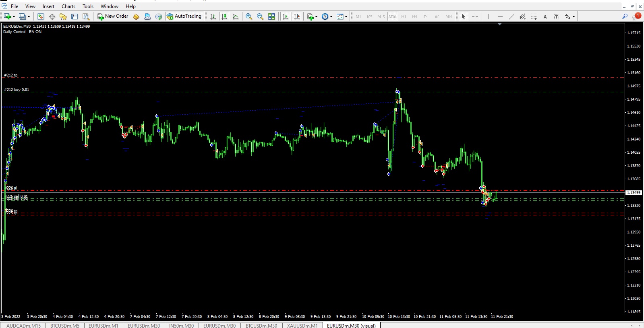Switch to the IN50m,M30 chart tab

(x=181, y=326)
